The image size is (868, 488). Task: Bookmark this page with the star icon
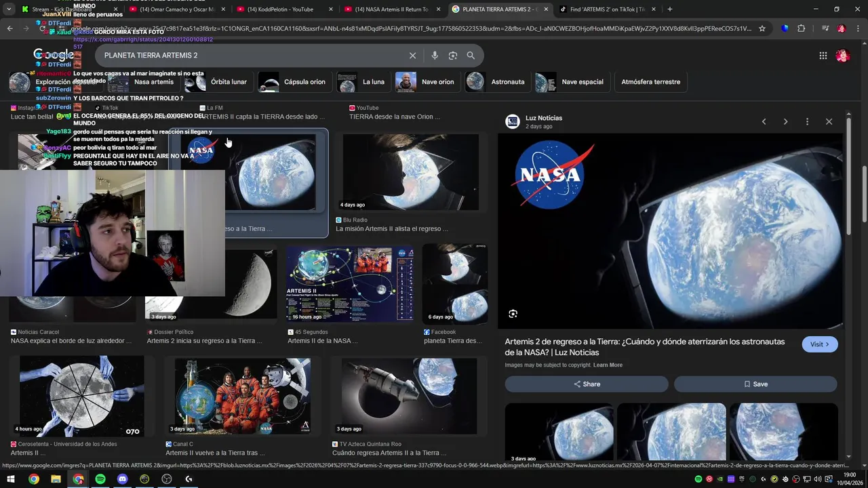(762, 28)
